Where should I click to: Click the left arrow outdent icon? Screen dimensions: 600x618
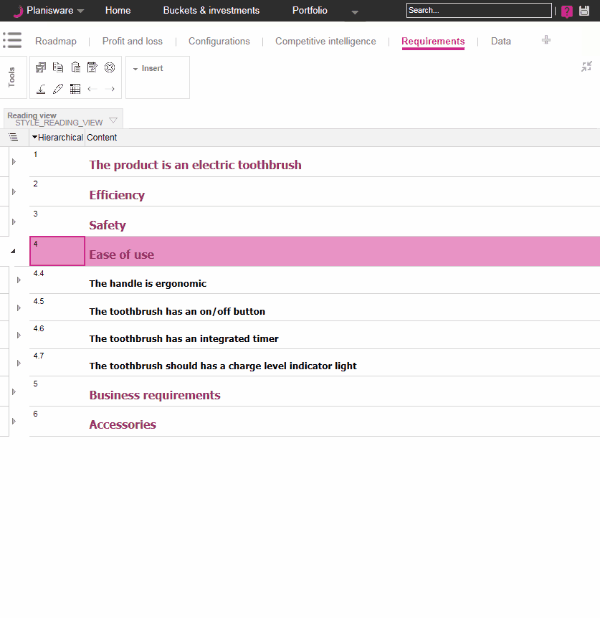[x=92, y=89]
